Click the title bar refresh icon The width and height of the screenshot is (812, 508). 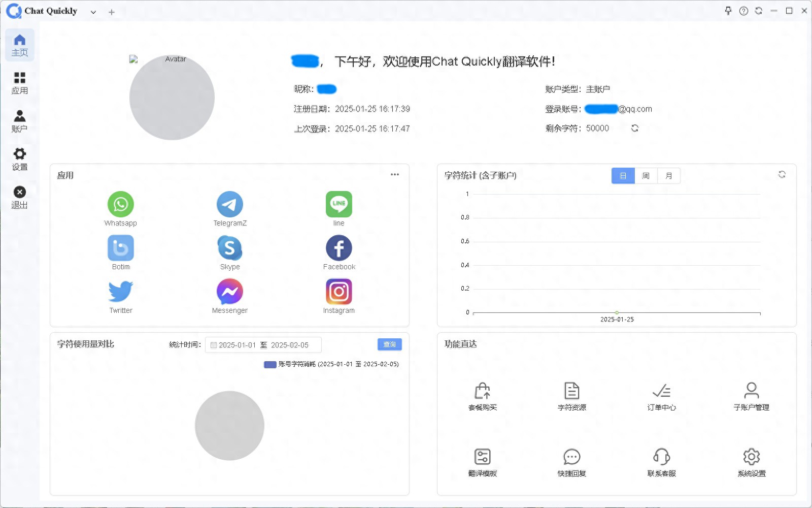point(759,11)
